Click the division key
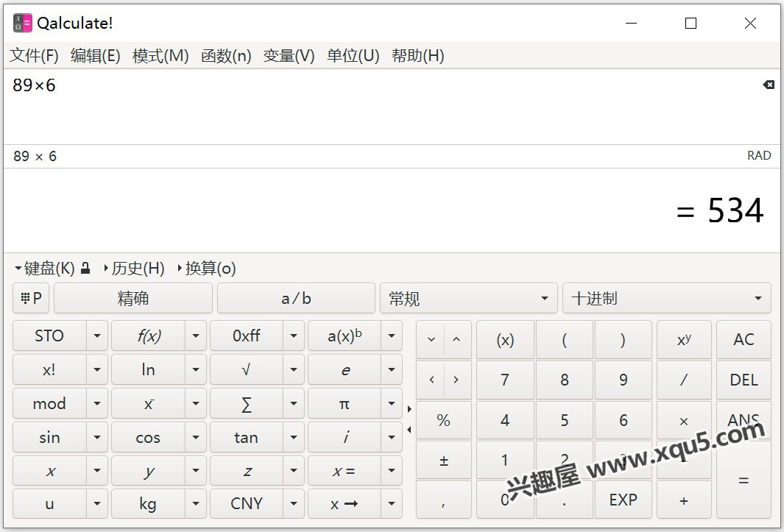Screen dimensions: 784x532 click(683, 380)
